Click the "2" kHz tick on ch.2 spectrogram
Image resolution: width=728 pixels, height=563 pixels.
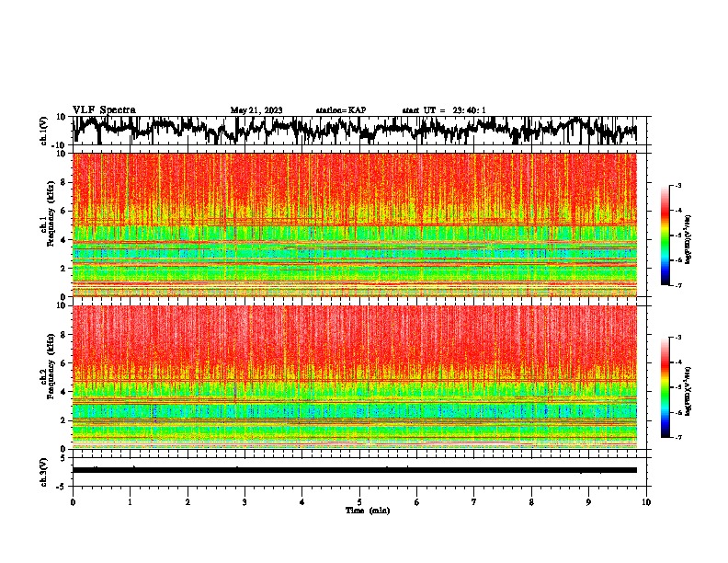[63, 420]
